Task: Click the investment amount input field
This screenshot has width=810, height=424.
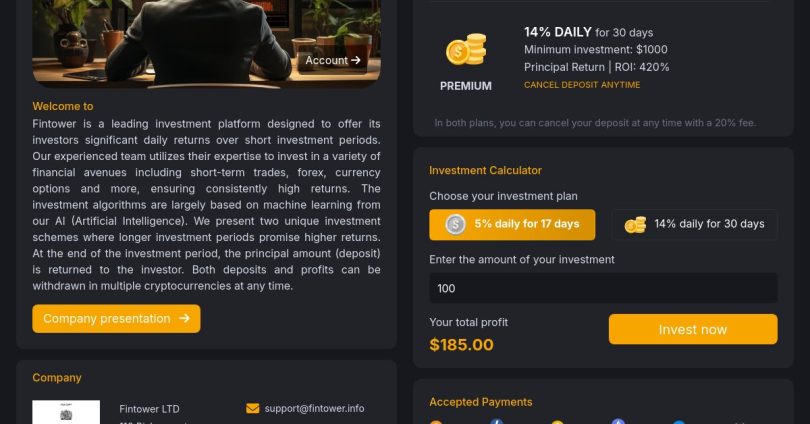Action: coord(603,288)
